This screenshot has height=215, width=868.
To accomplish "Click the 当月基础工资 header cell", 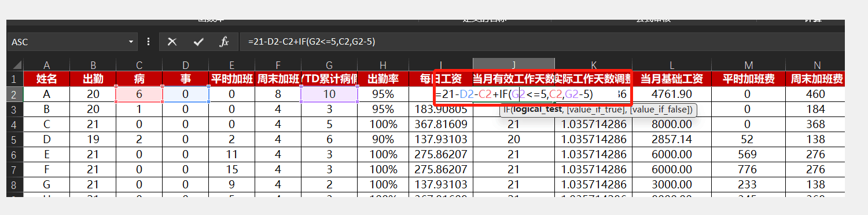I will [x=672, y=79].
